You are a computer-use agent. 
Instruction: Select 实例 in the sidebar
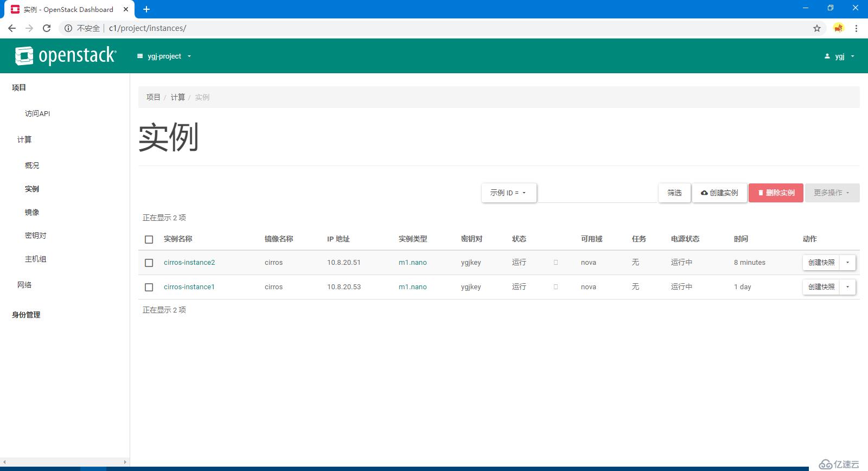32,189
